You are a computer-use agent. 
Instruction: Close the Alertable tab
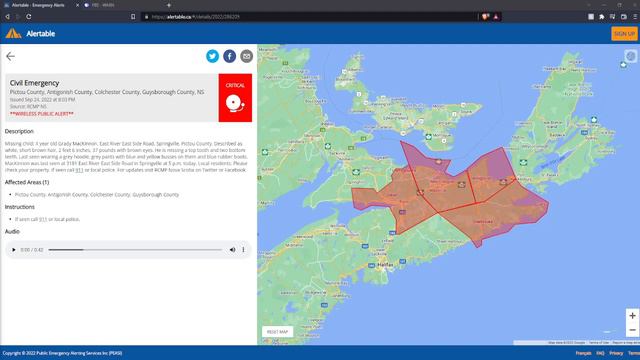point(78,5)
